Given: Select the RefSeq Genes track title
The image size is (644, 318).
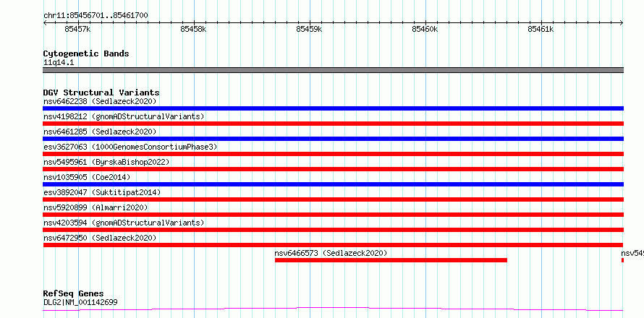Looking at the screenshot, I should click(x=74, y=294).
